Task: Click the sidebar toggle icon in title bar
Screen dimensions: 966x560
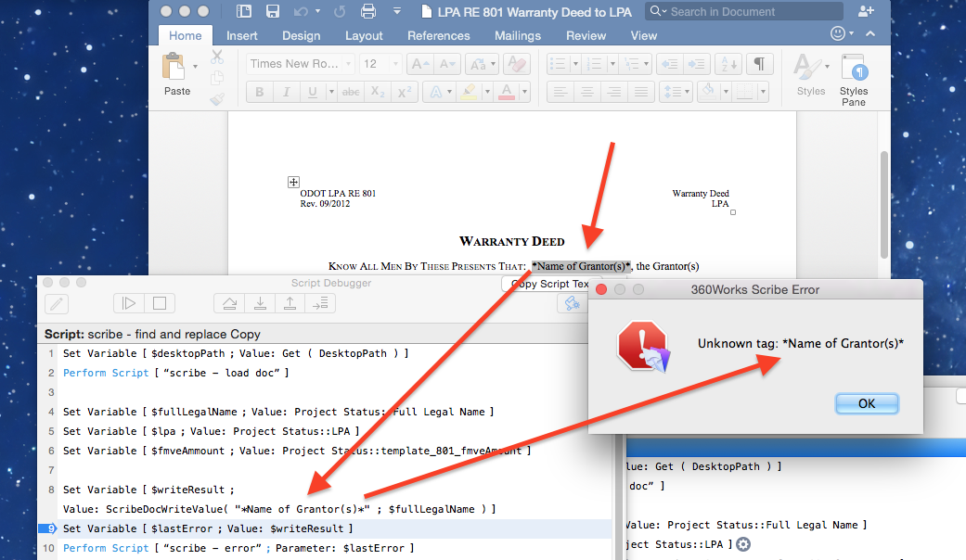Action: pyautogui.click(x=244, y=11)
